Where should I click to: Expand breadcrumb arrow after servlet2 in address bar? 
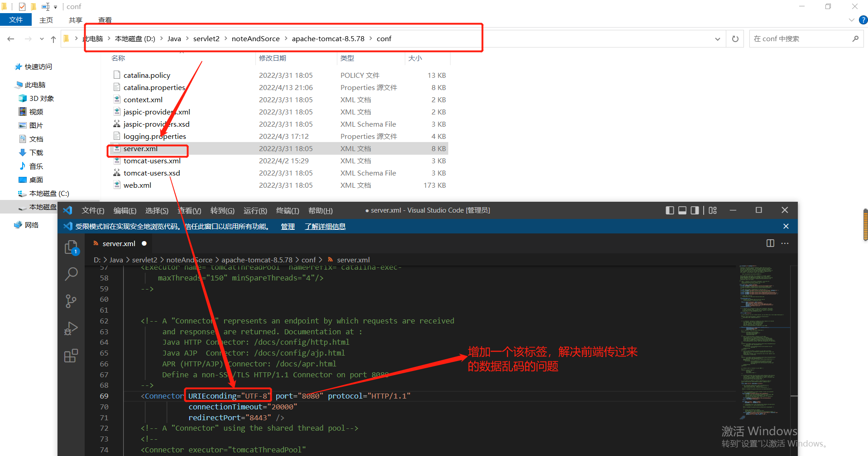click(225, 39)
